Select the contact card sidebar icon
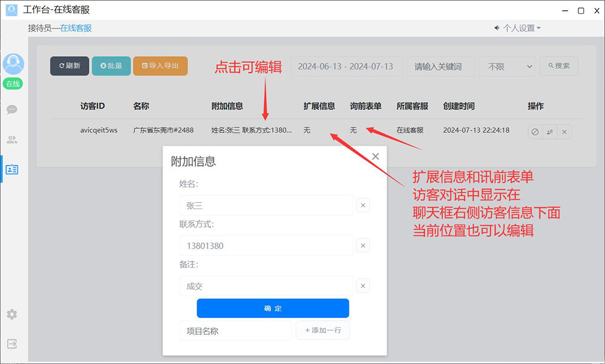Screen dimensions: 605x364 pos(12,169)
